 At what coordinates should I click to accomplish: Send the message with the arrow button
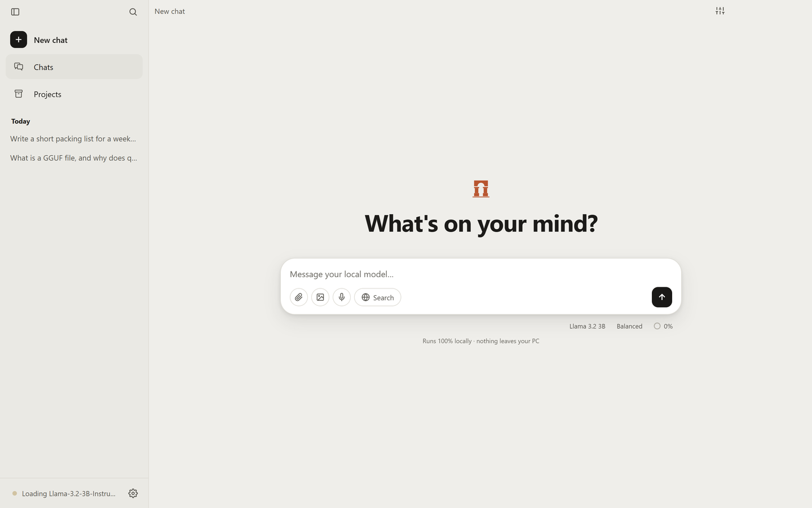[662, 297]
